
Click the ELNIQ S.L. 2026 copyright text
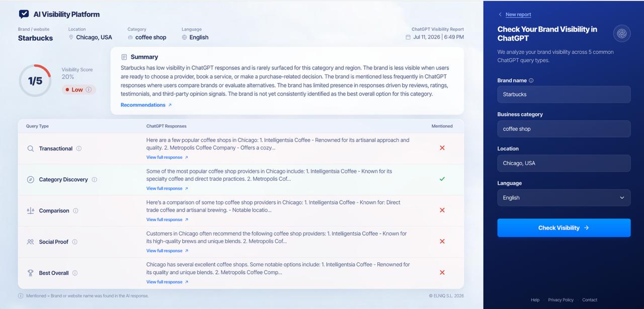446,296
